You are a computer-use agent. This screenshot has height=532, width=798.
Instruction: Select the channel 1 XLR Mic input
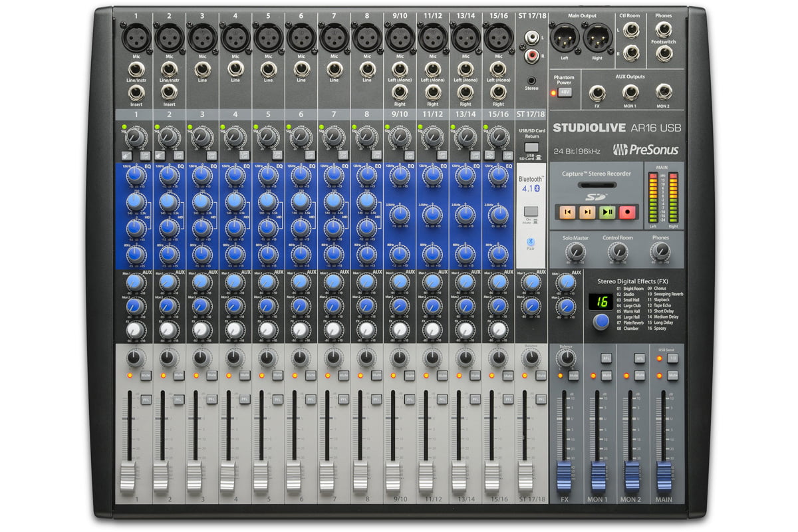point(136,38)
